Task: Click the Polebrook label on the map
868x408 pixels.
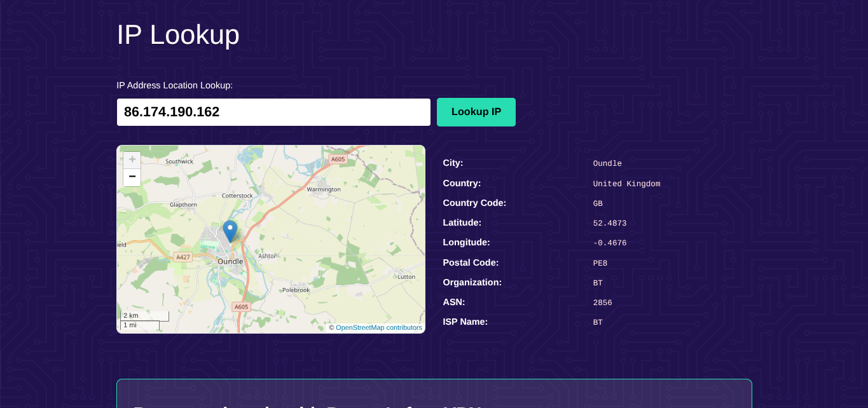Action: coord(296,290)
